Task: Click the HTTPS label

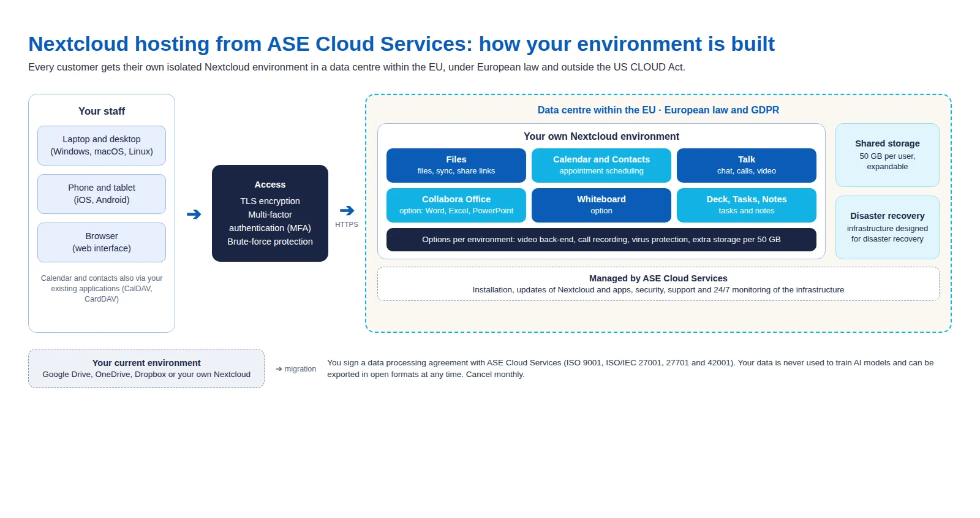Action: (347, 224)
